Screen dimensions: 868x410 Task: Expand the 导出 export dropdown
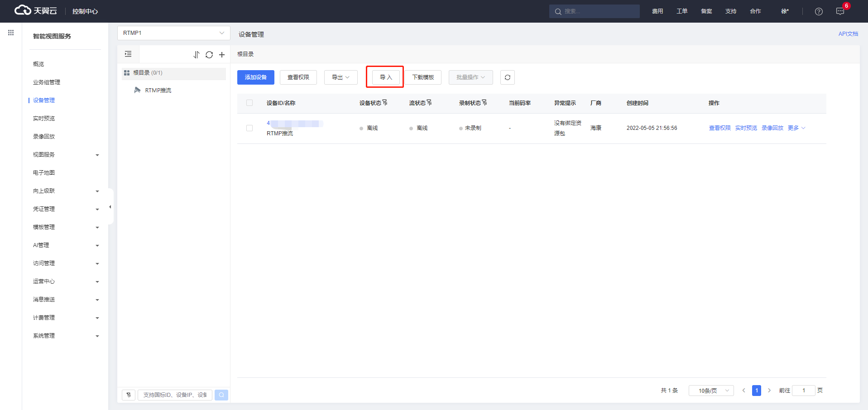340,77
